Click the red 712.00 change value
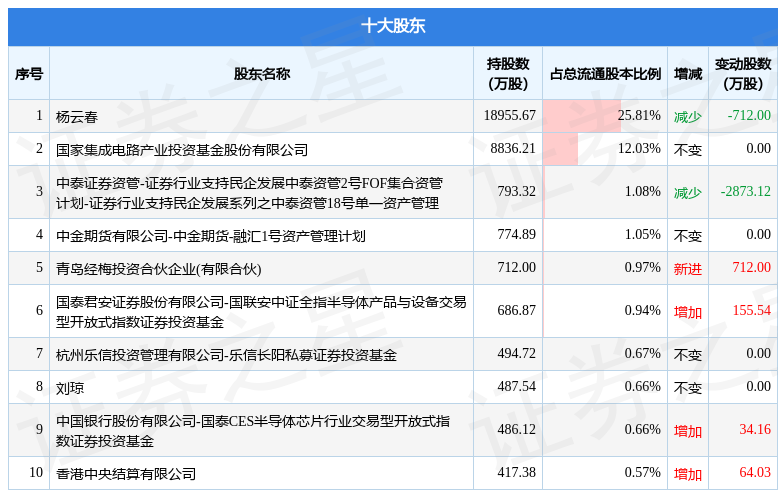778x498 pixels. (752, 267)
